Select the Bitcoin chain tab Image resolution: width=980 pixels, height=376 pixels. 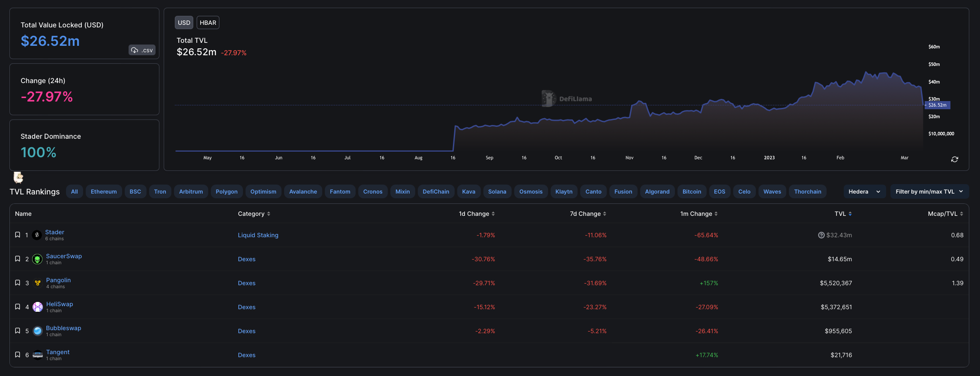pos(692,191)
